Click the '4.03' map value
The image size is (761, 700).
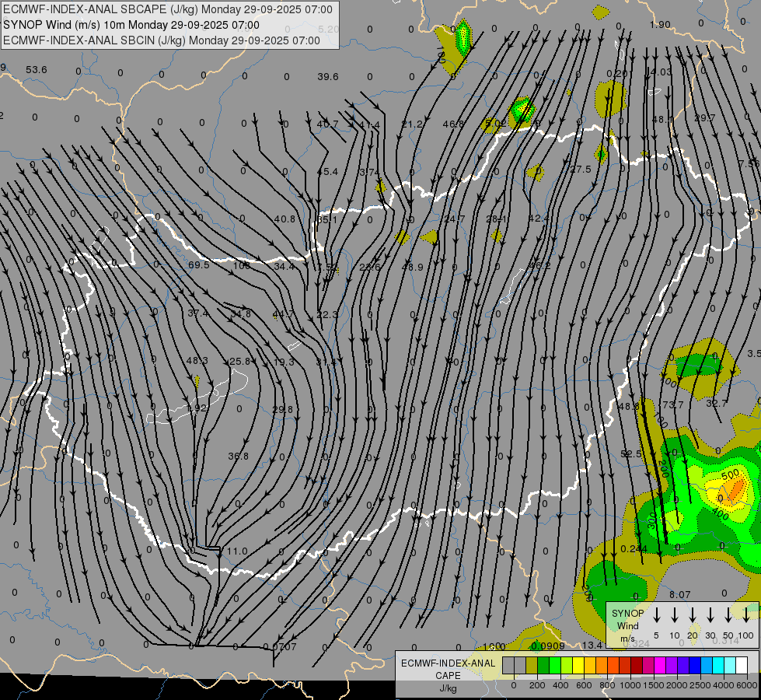click(x=661, y=72)
